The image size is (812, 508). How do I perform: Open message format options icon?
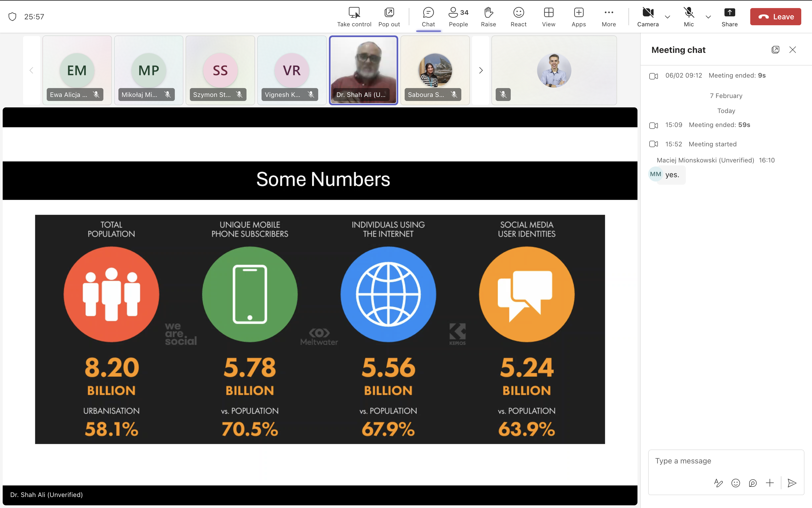pos(718,483)
